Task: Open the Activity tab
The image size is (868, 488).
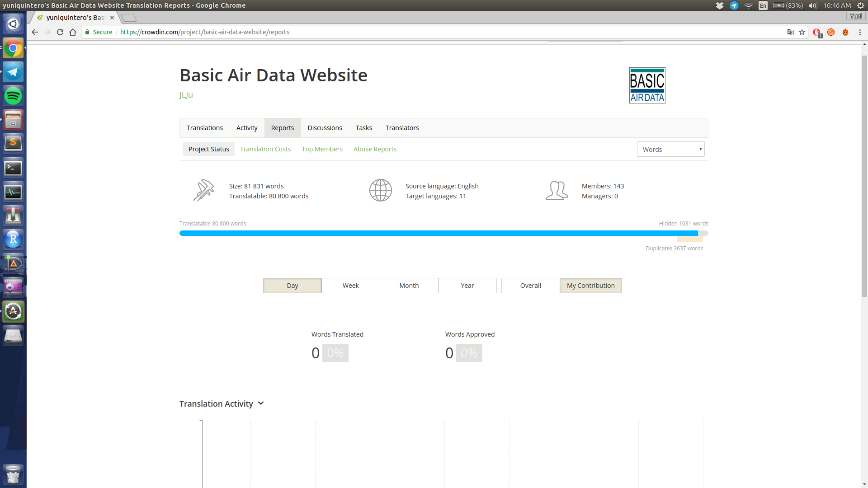Action: coord(247,128)
